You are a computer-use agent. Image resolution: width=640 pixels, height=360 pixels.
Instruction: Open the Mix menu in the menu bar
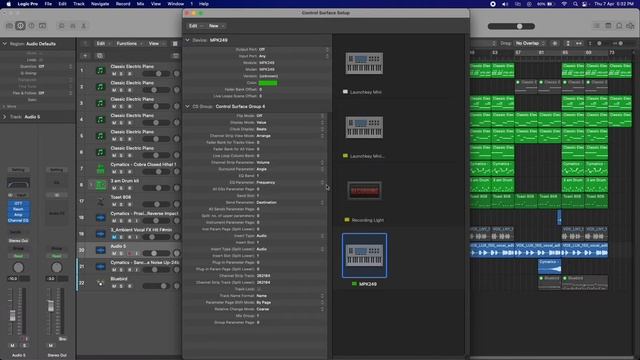(x=140, y=4)
